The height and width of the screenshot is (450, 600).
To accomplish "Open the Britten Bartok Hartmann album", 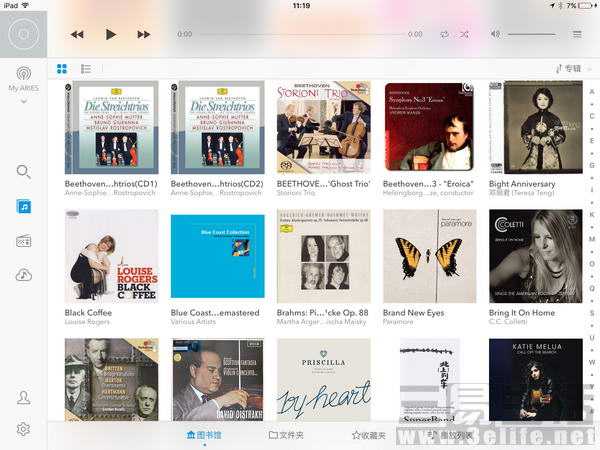I will pyautogui.click(x=111, y=380).
